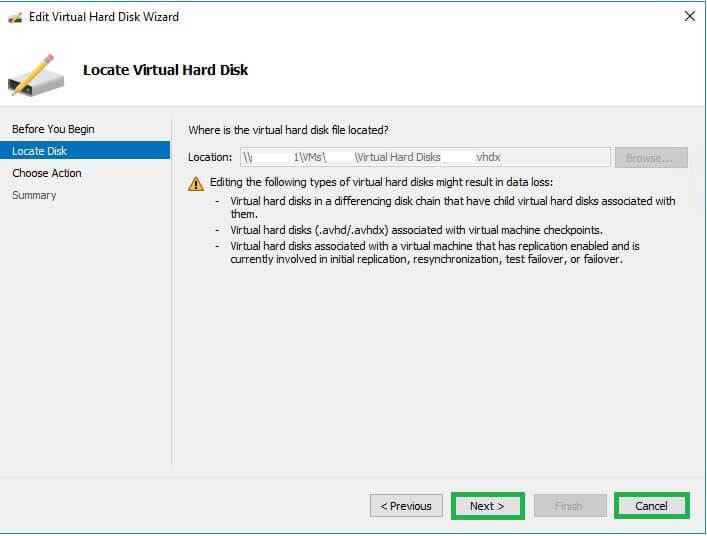The image size is (707, 536).
Task: Go back with the < Previous button
Action: coord(406,506)
